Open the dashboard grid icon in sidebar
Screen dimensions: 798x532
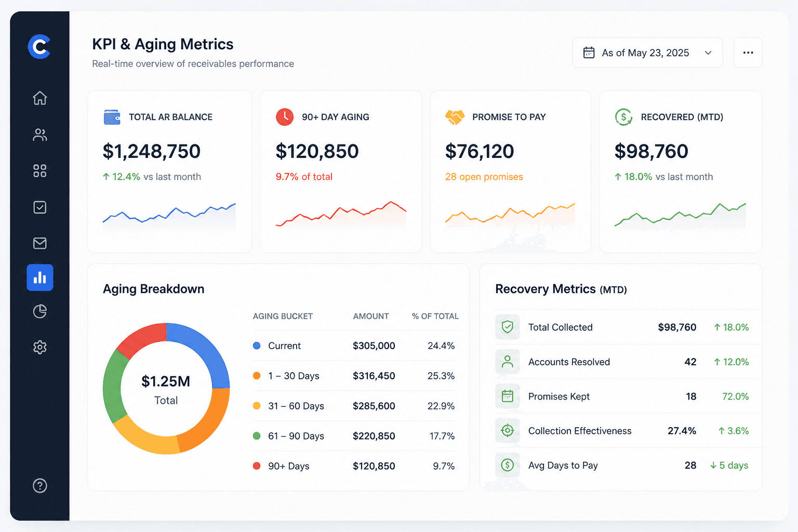39,170
